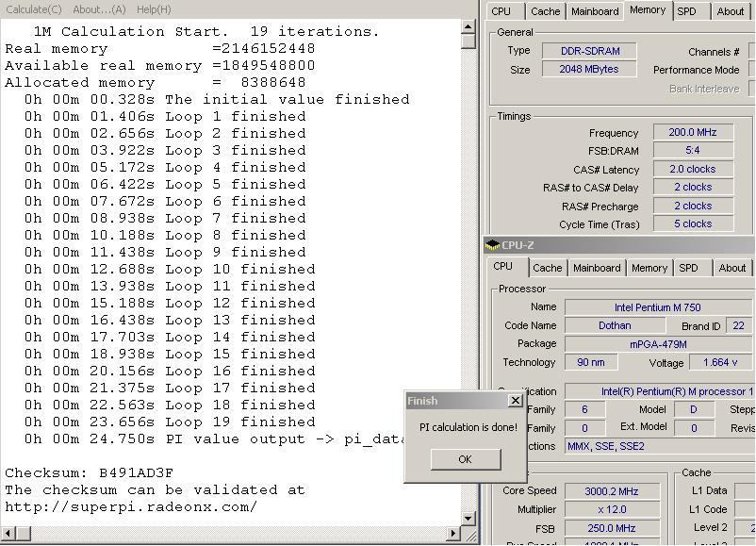Switch to CPU tab in upper CPU-Z window
Viewport: 756px width, 546px height.
501,11
